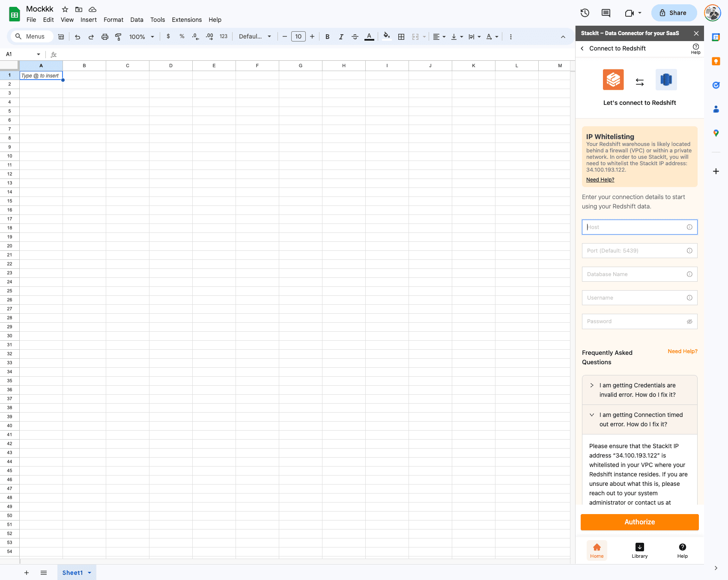
Task: Toggle bold formatting
Action: 328,37
